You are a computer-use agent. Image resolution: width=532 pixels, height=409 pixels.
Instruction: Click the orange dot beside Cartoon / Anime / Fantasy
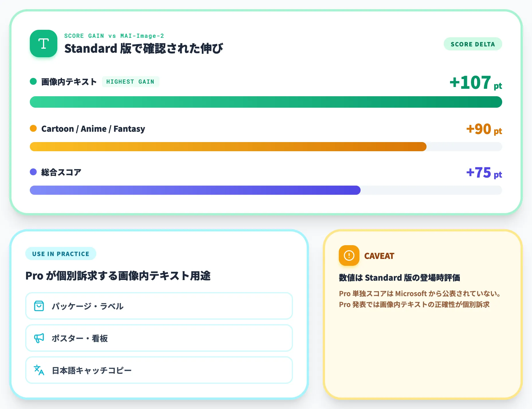pos(33,128)
